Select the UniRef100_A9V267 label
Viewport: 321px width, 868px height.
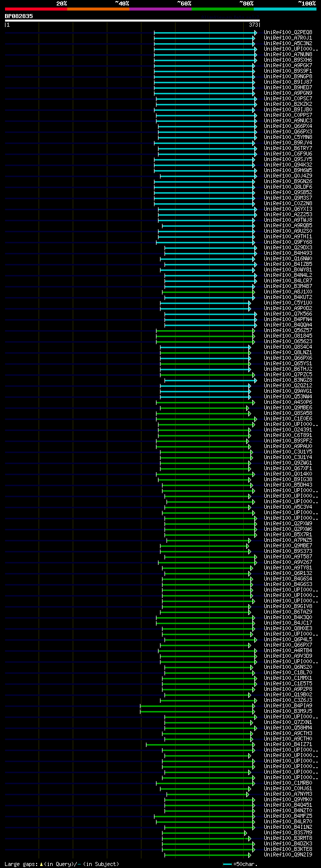tap(288, 562)
